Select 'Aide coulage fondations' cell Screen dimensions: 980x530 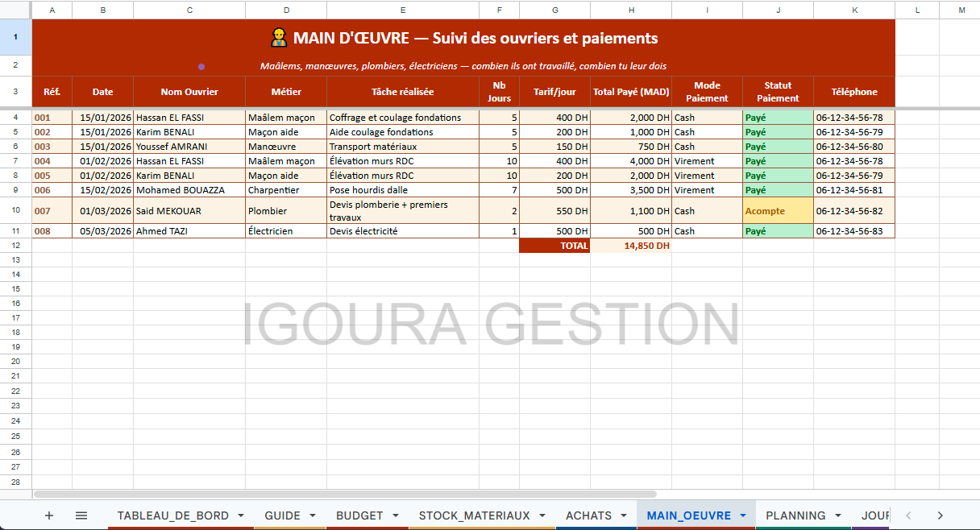click(403, 132)
